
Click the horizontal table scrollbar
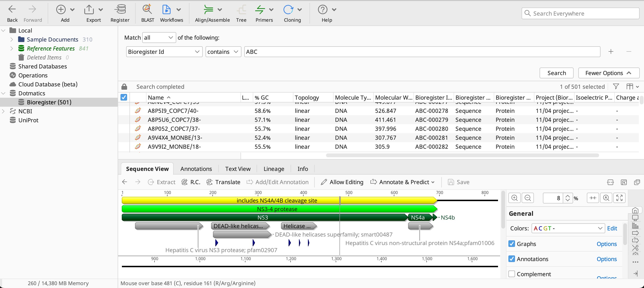[x=462, y=155]
